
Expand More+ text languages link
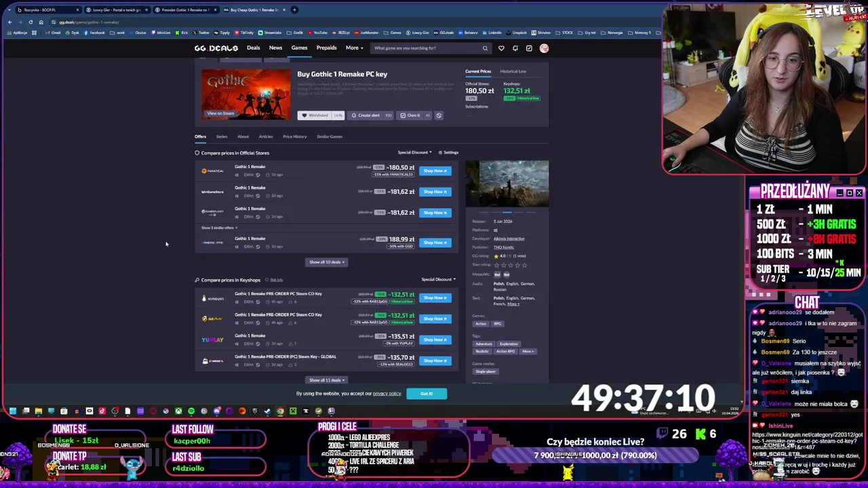click(x=513, y=304)
